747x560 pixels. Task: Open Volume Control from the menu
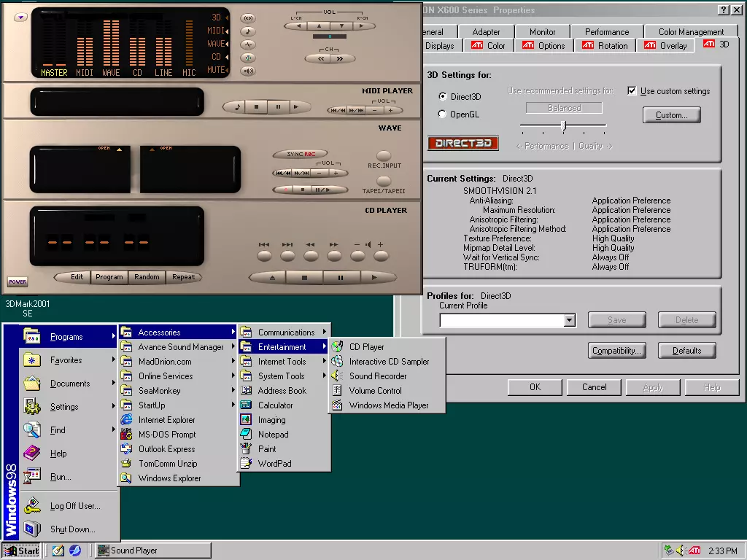click(387, 391)
